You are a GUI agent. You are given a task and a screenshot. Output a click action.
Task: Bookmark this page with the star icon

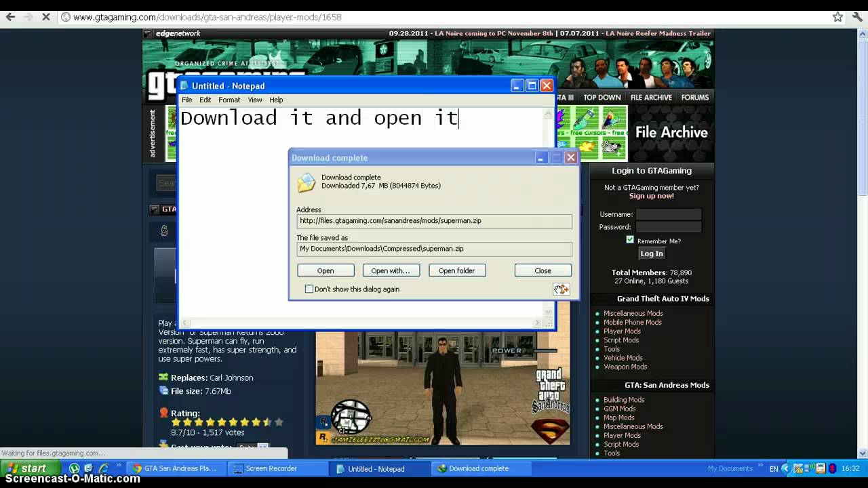pos(837,17)
